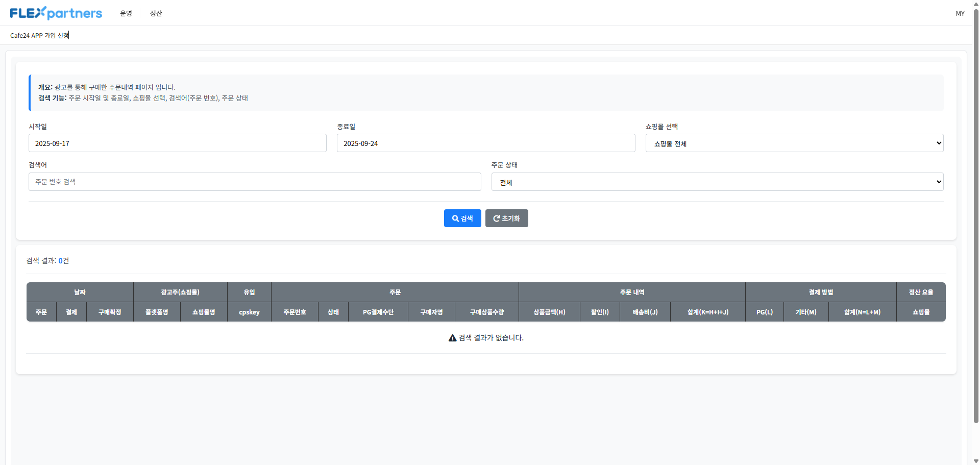Click the 주문번호 column header
Viewport: 980px width, 465px height.
tap(295, 312)
